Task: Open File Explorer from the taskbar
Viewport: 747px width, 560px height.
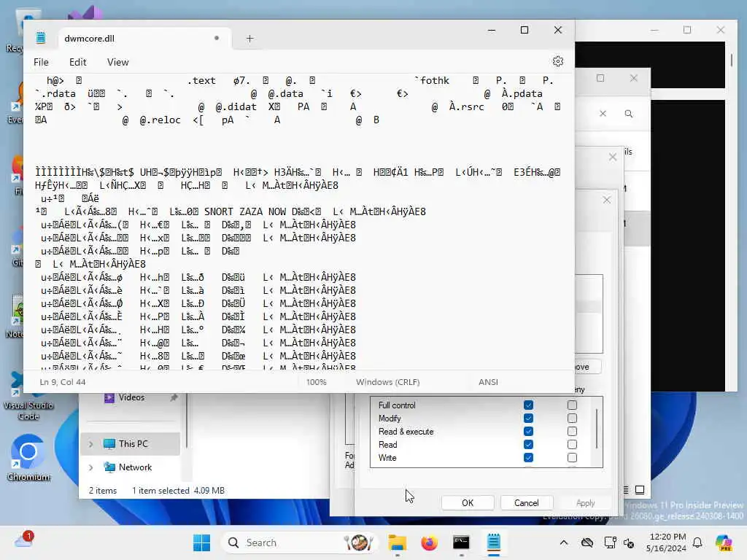Action: click(x=397, y=542)
